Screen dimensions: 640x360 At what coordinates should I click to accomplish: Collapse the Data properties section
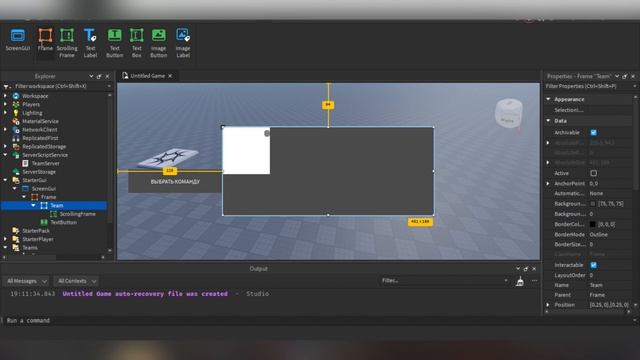coord(549,121)
